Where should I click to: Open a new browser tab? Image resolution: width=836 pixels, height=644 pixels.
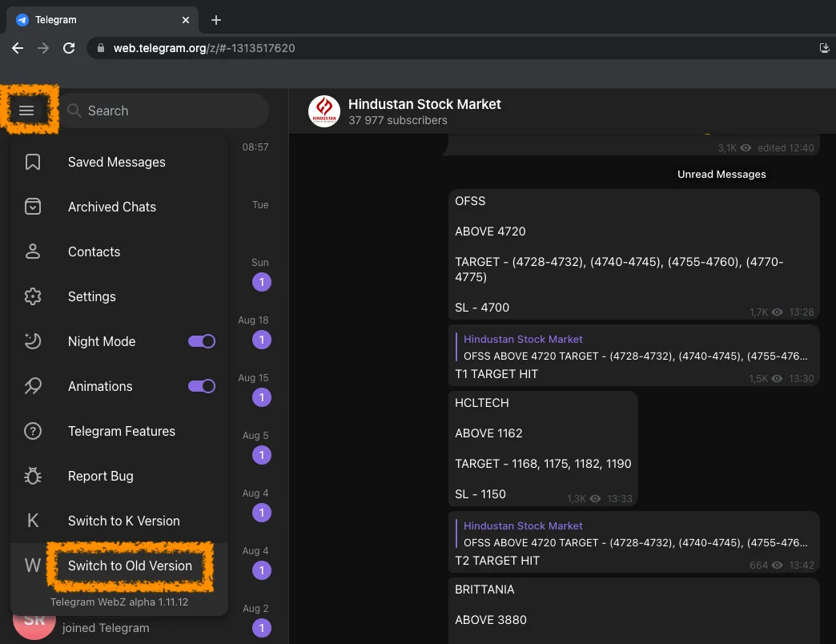pos(216,20)
